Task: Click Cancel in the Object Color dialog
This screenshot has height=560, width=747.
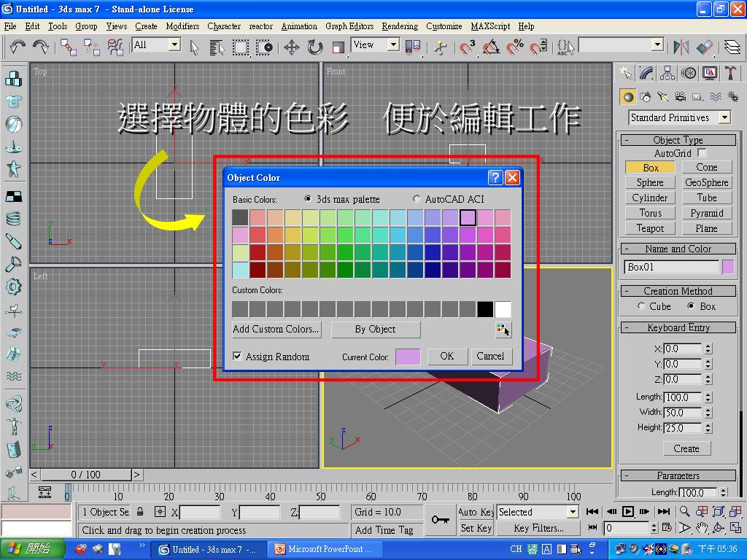Action: (x=490, y=356)
